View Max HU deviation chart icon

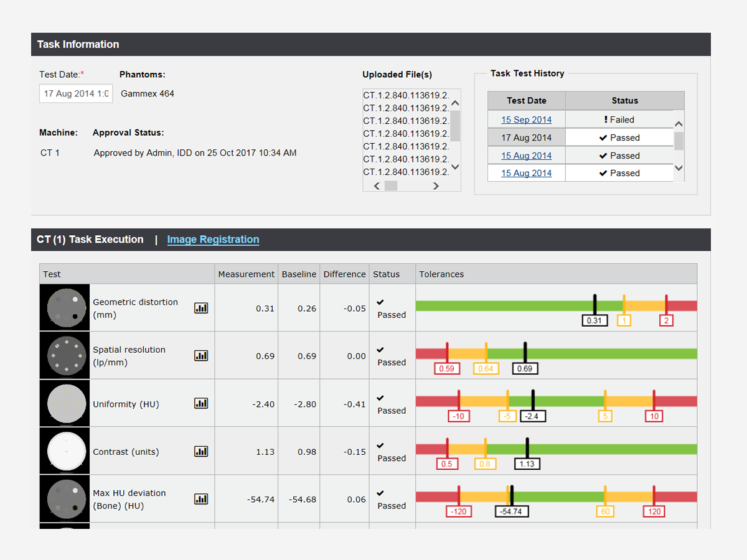[201, 498]
